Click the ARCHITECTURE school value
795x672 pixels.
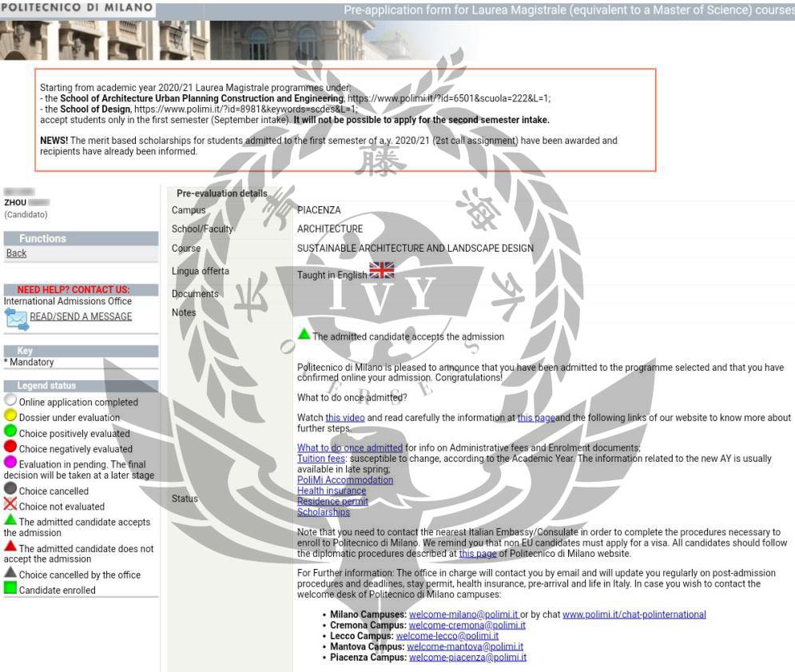click(330, 229)
